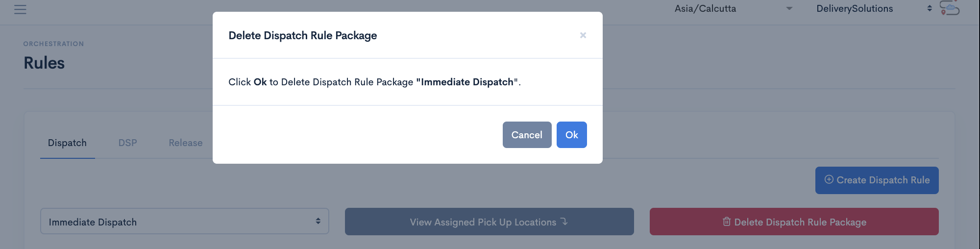
Task: Click the plus icon on Create Dispatch Rule
Action: click(829, 179)
